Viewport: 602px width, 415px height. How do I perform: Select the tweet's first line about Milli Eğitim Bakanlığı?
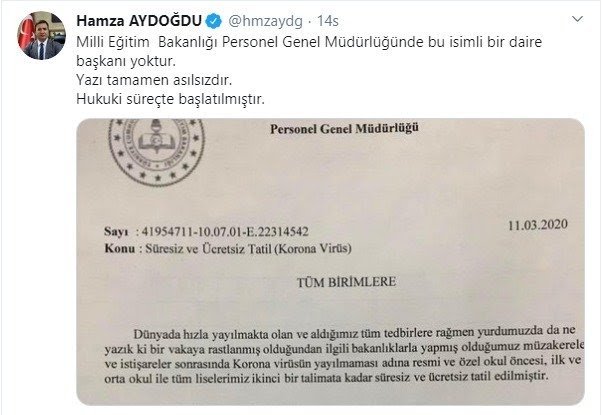[x=309, y=41]
